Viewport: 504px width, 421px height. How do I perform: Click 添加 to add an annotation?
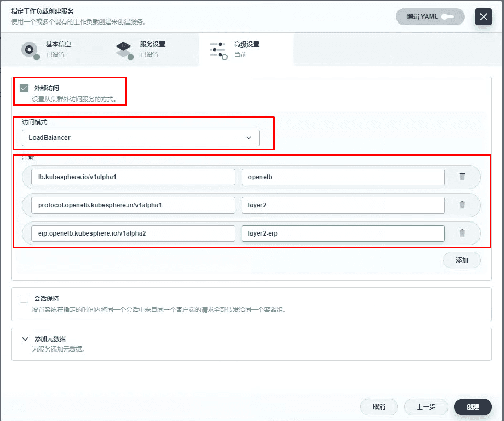pos(462,260)
